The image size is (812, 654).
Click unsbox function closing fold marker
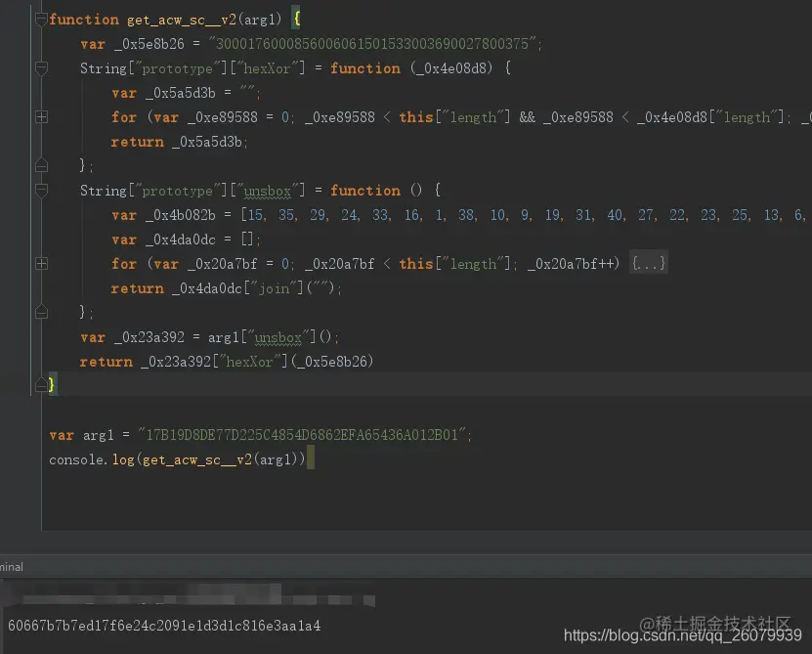pyautogui.click(x=41, y=313)
